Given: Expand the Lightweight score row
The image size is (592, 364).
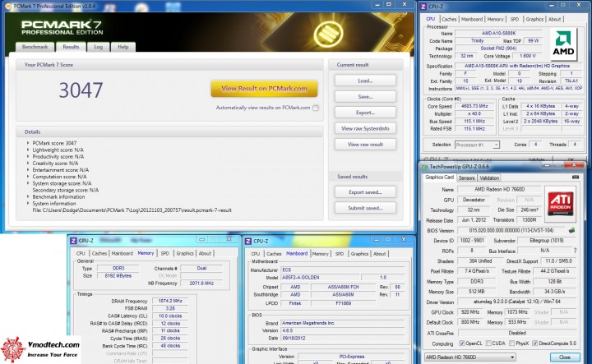Looking at the screenshot, I should tap(28, 150).
